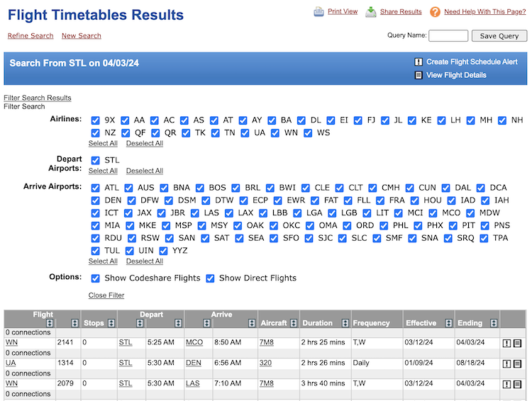The width and height of the screenshot is (532, 401).
Task: Click the sort arrow on the Aircraft column
Action: click(x=292, y=324)
